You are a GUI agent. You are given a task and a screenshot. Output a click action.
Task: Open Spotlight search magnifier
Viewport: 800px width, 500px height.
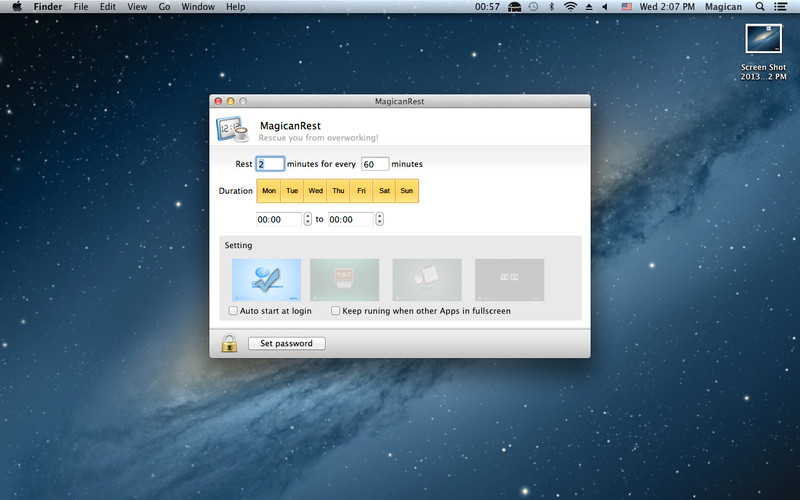[760, 7]
